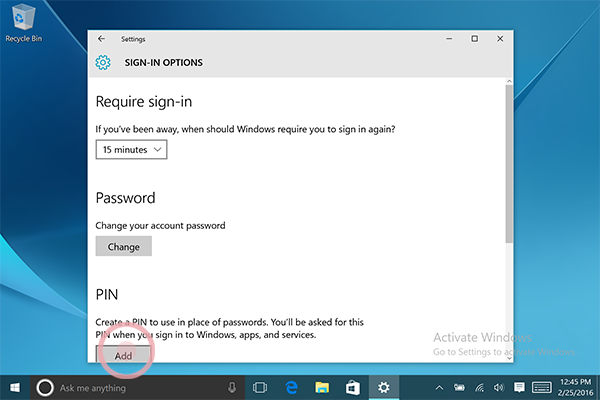Launch Microsoft Edge from the taskbar

tap(292, 388)
